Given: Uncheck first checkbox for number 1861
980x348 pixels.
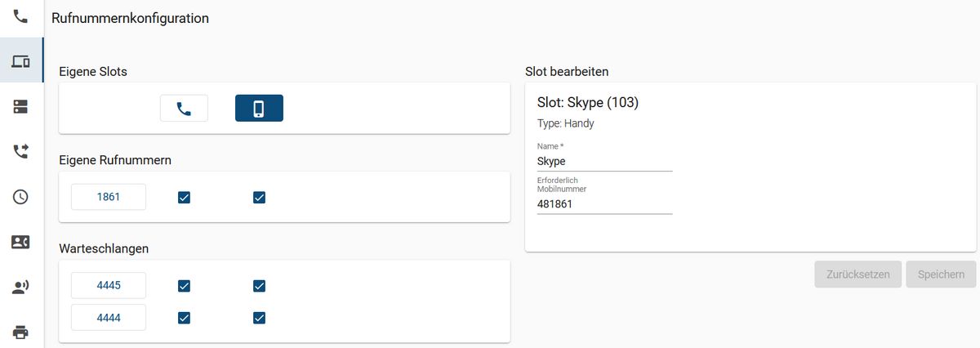Looking at the screenshot, I should [184, 197].
